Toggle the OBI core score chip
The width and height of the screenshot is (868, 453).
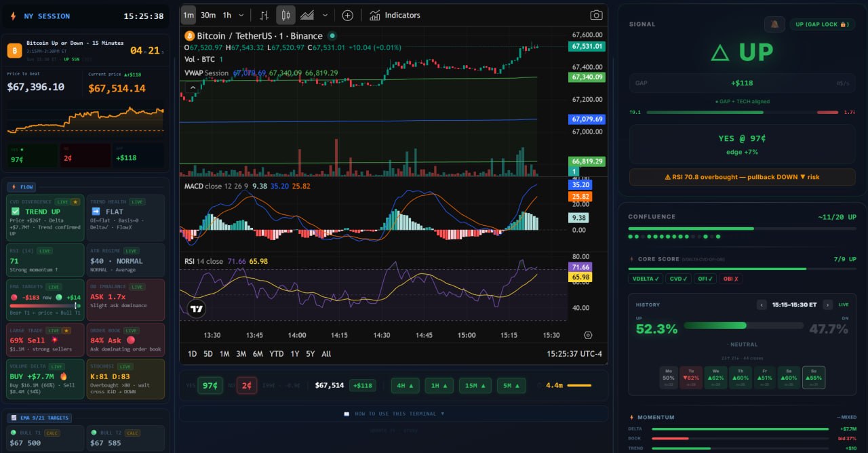tap(730, 279)
